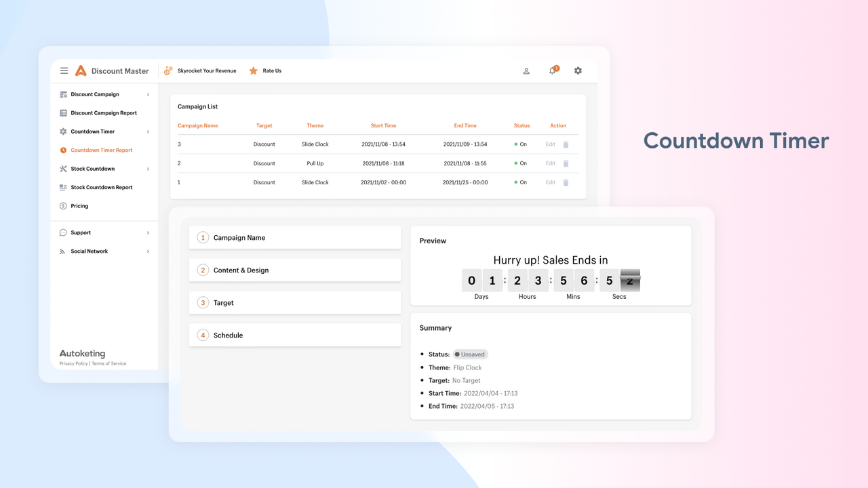The width and height of the screenshot is (868, 488).
Task: Edit campaign 2
Action: (x=551, y=163)
